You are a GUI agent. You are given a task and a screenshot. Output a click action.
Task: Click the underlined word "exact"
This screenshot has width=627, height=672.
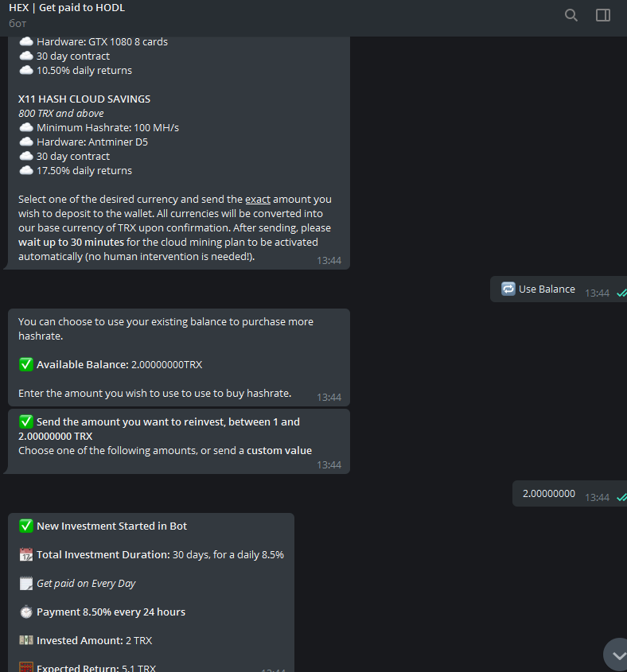(x=257, y=200)
